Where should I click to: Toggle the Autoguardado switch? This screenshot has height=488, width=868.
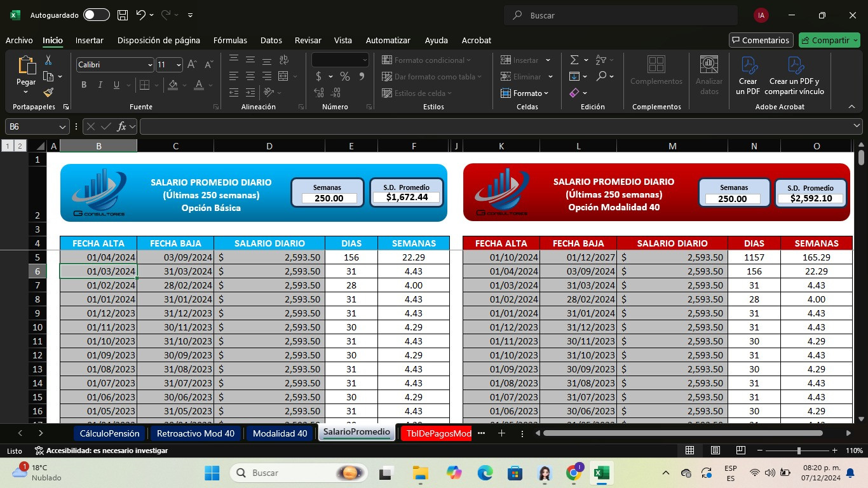point(96,15)
